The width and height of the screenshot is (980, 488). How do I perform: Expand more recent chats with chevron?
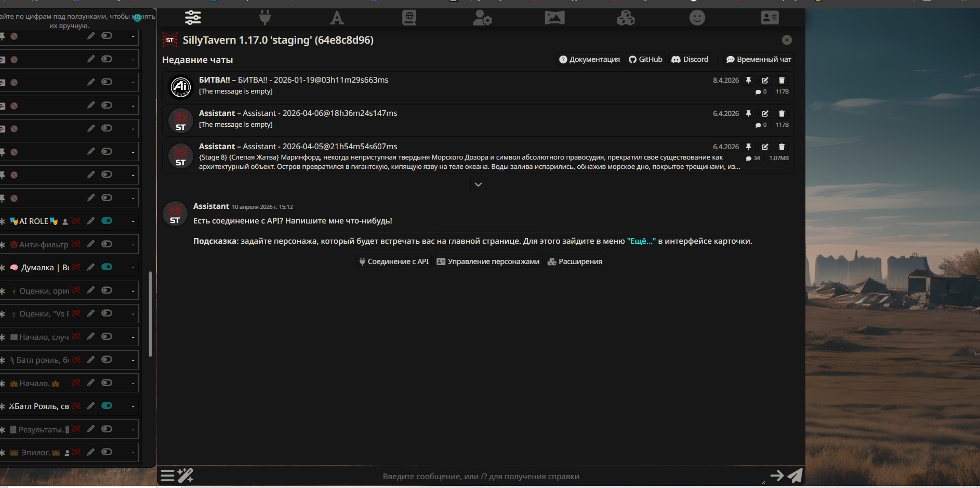478,184
